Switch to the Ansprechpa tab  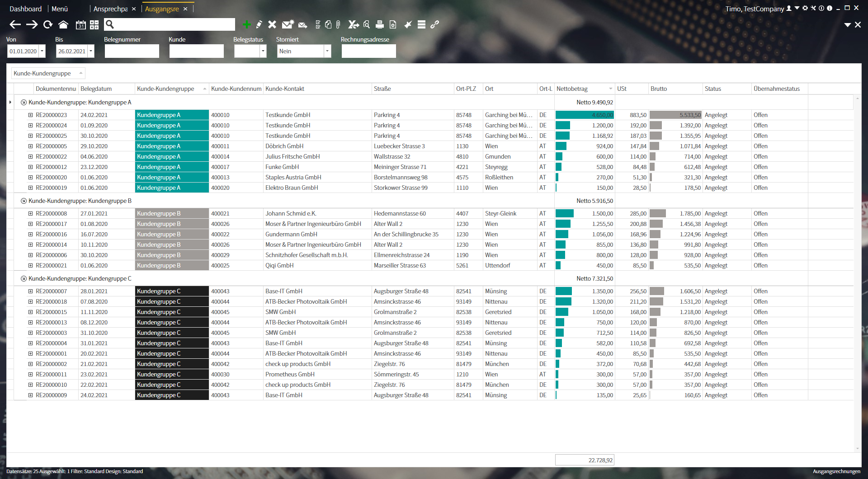click(x=110, y=9)
